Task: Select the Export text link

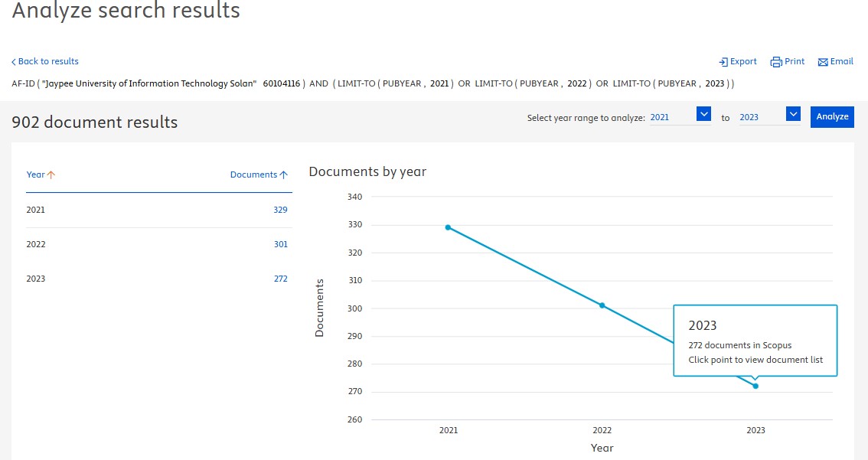Action: 743,61
